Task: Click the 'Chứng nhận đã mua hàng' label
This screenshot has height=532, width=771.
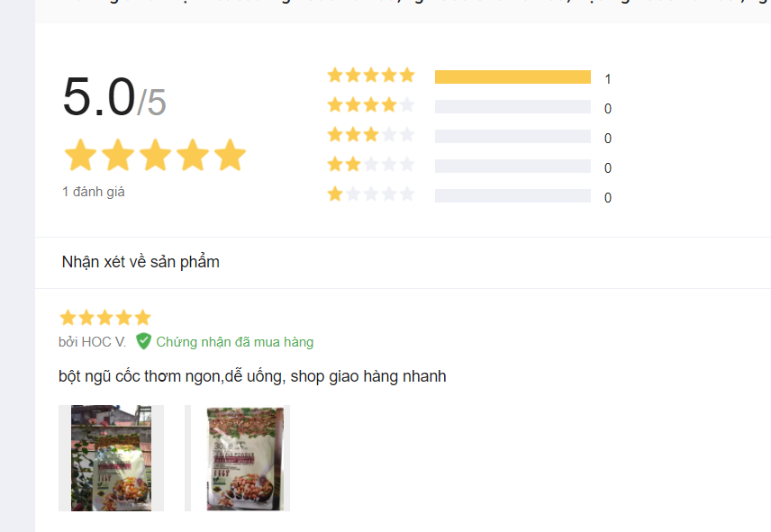Action: coord(235,342)
